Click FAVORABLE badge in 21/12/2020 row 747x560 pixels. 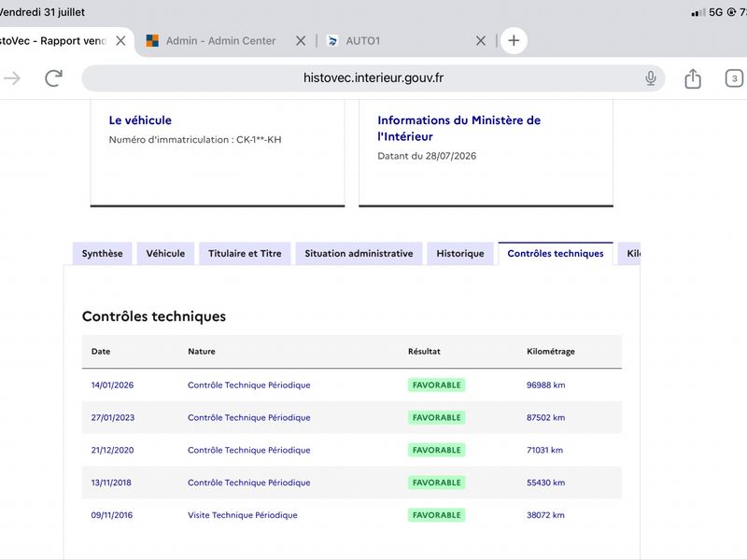(436, 450)
